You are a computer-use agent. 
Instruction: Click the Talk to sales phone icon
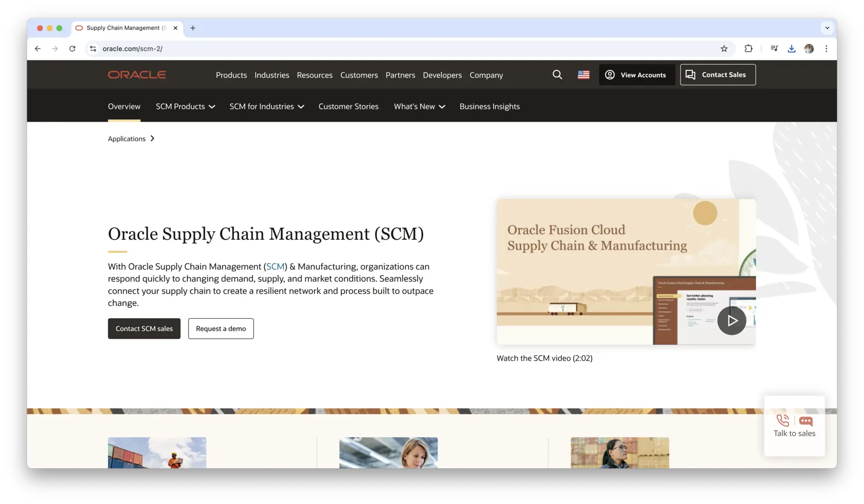pos(783,420)
